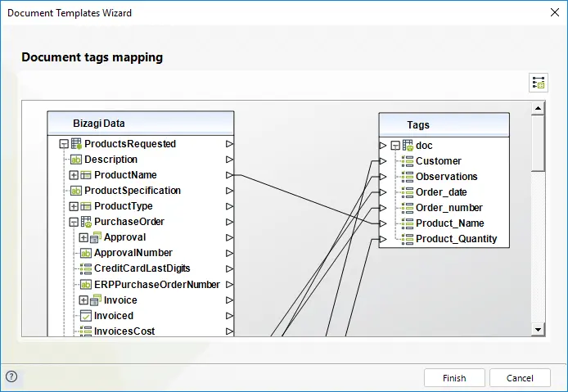
Task: Click the scrollbar down arrow
Action: pos(538,330)
